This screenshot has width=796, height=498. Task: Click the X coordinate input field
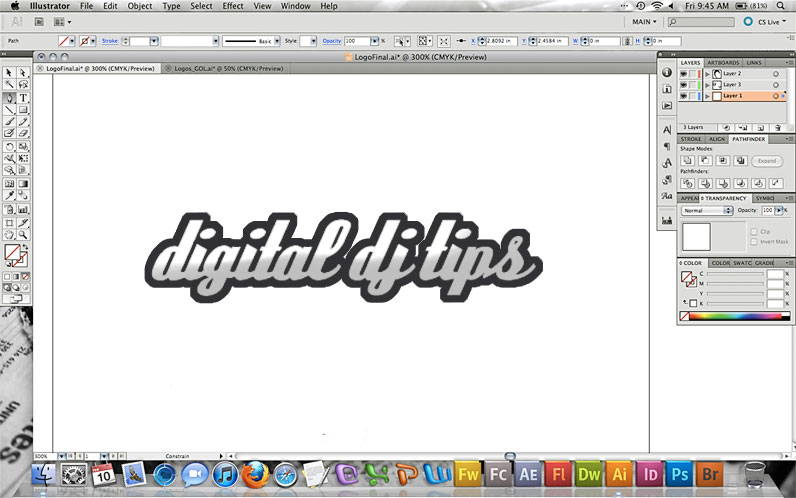click(x=501, y=41)
